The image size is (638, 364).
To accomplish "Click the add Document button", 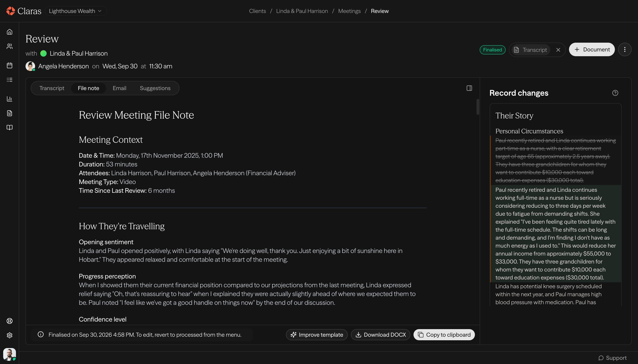I will 592,49.
